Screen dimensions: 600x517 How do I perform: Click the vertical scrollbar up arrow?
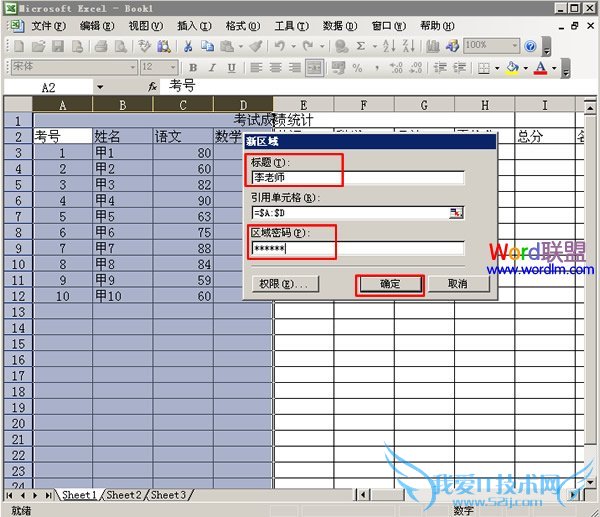589,108
